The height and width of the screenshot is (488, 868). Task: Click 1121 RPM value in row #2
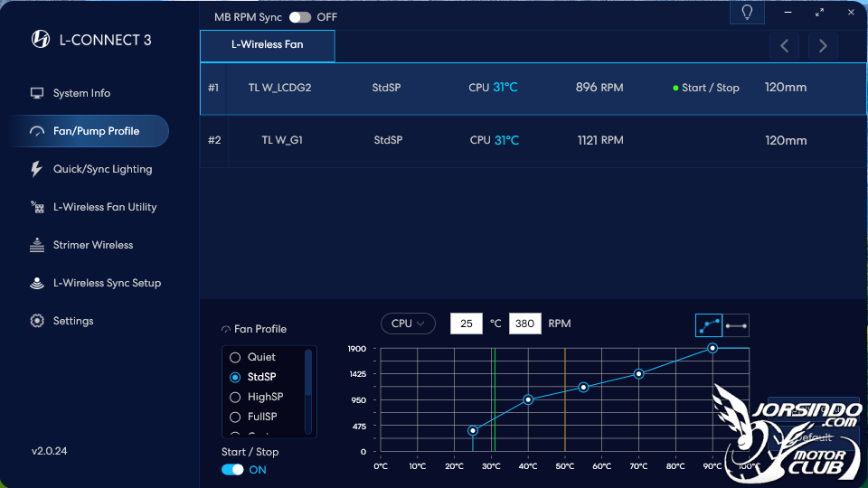click(600, 141)
